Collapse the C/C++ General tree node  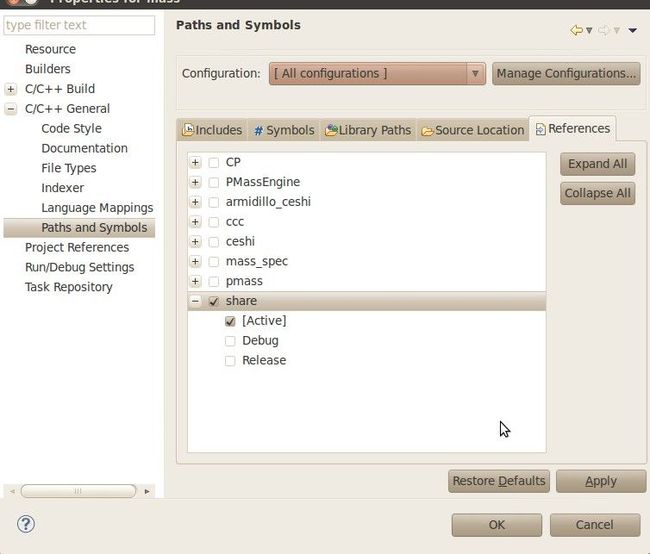11,109
